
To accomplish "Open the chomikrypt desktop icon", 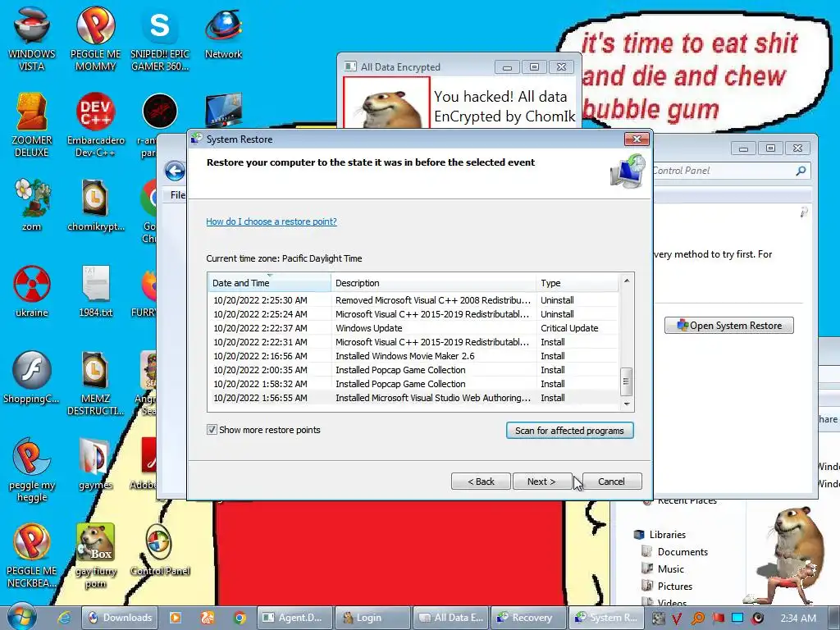I will (x=95, y=204).
